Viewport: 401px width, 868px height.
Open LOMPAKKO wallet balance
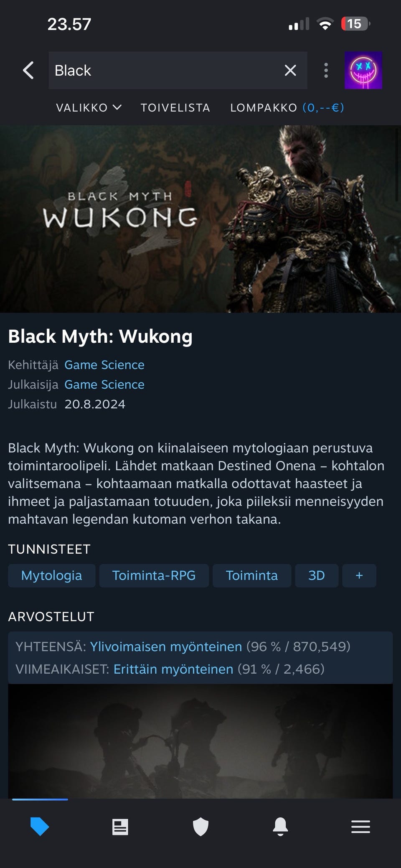pos(287,108)
